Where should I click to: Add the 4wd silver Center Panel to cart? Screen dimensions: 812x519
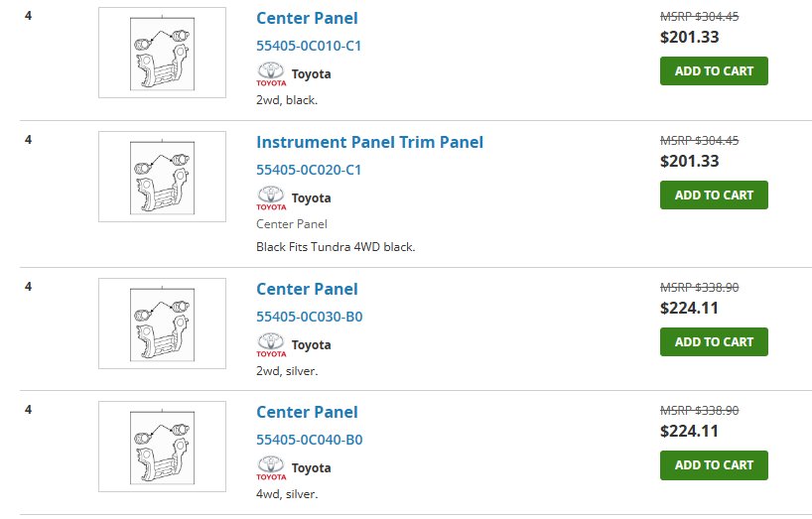coord(714,465)
